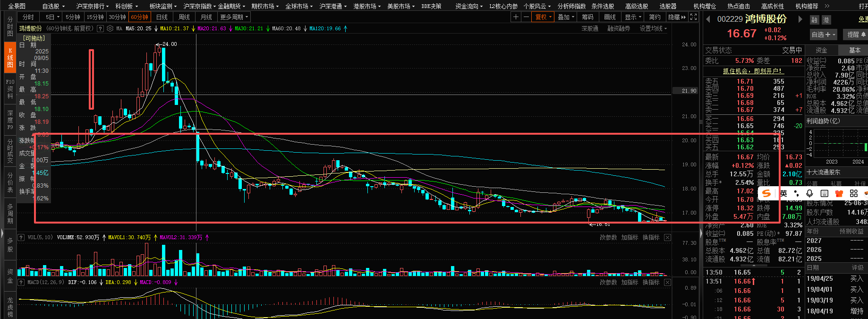Screen dimensions: 868x319
Task: Toggle Sogou punctuation mode icon
Action: pyautogui.click(x=796, y=193)
